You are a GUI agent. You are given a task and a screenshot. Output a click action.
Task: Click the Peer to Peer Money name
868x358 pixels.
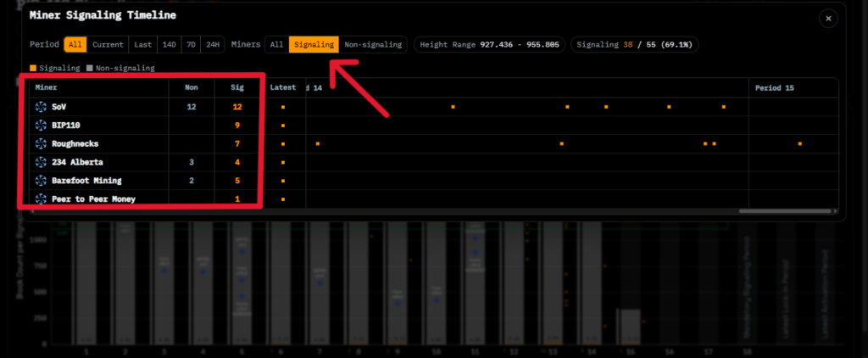click(x=93, y=199)
